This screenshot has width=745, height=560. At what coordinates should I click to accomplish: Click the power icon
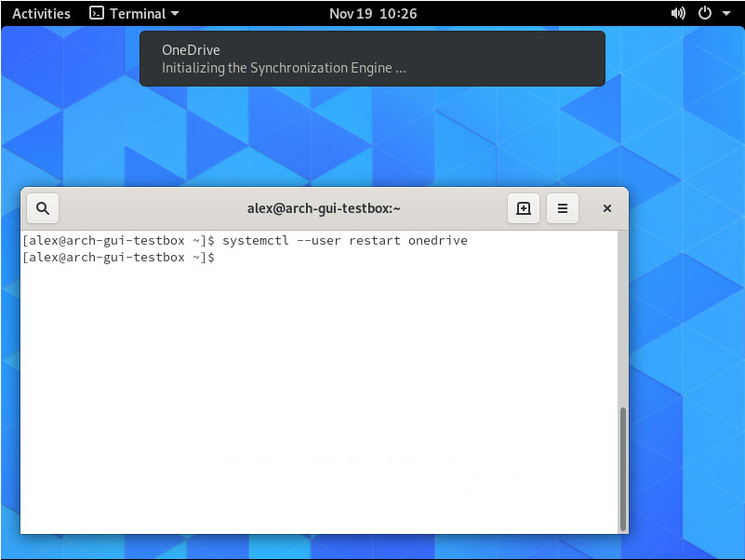[705, 13]
